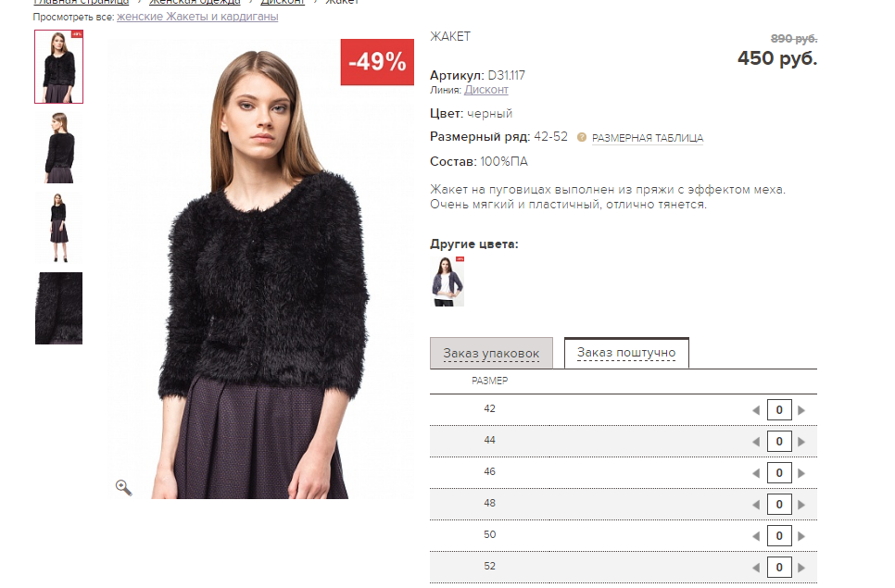Decrease quantity for size 42

click(755, 410)
